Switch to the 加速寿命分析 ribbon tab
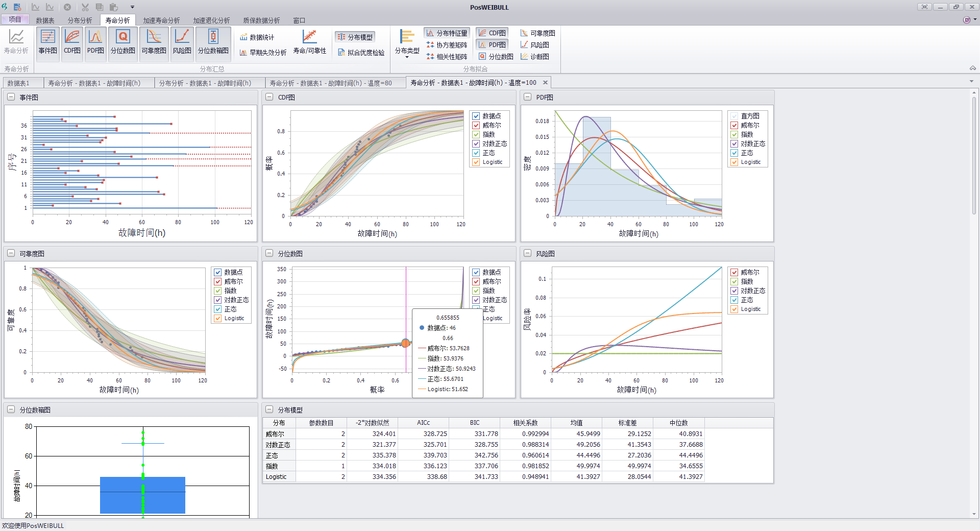 (x=161, y=20)
